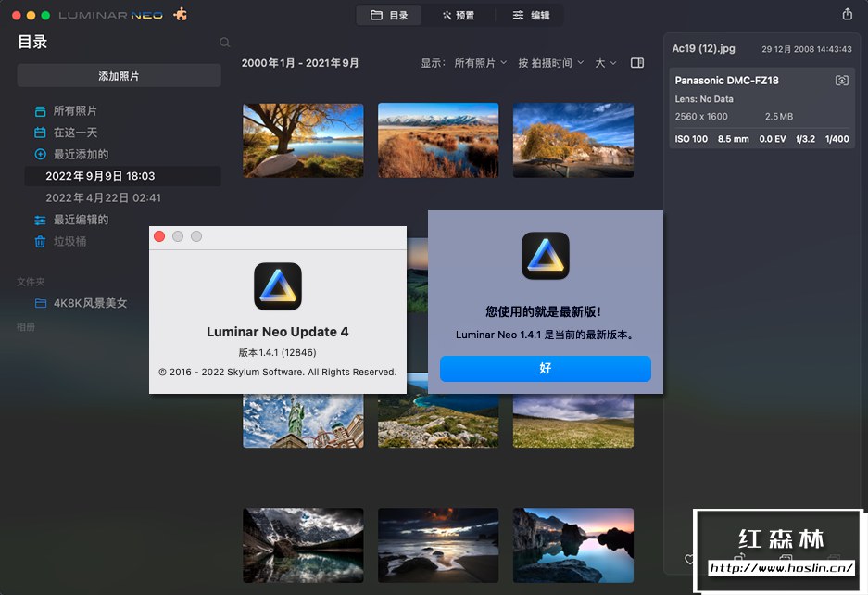Click the 29 12月 2008 14:43:43 timestamp
Screen dimensions: 868x595
[x=807, y=49]
